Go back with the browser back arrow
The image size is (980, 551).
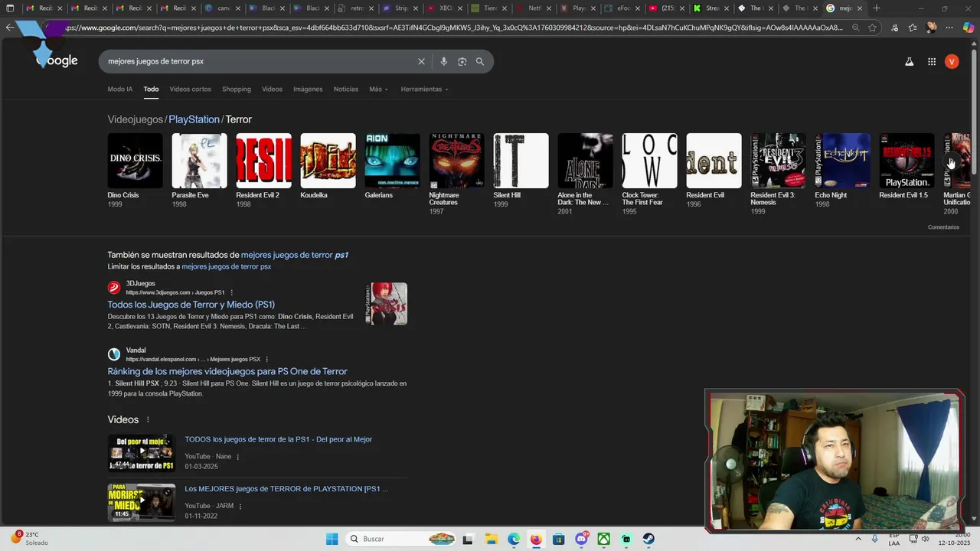click(x=9, y=28)
